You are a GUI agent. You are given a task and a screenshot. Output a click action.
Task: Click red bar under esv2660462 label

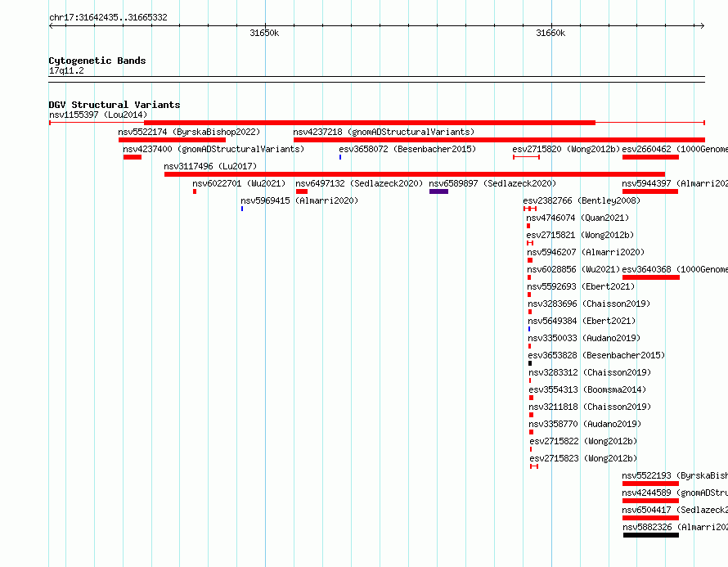point(650,157)
